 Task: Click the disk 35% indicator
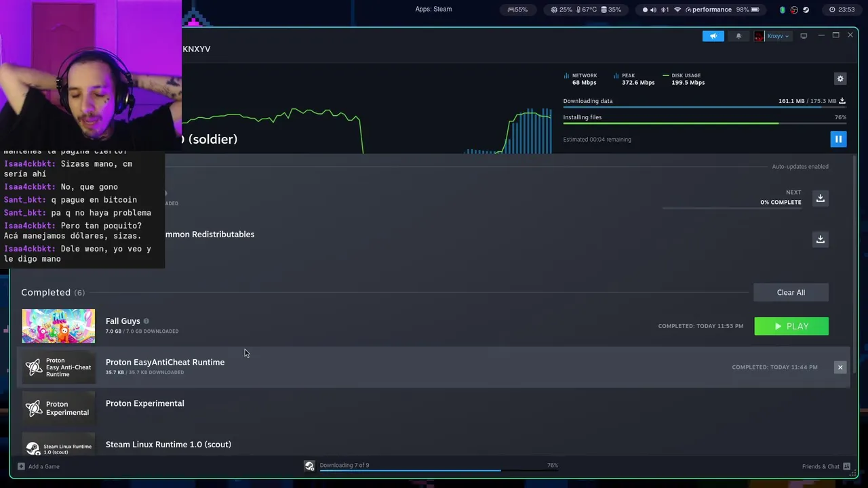point(610,9)
